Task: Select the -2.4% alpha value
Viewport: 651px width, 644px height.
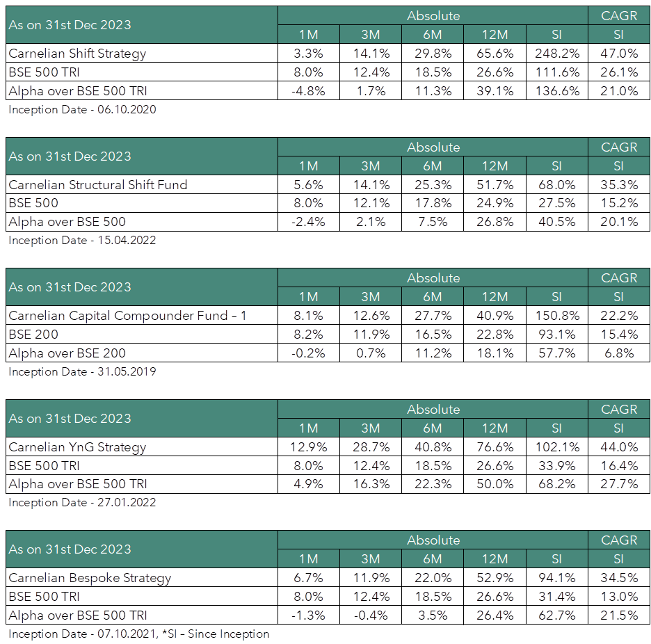Action: tap(309, 222)
